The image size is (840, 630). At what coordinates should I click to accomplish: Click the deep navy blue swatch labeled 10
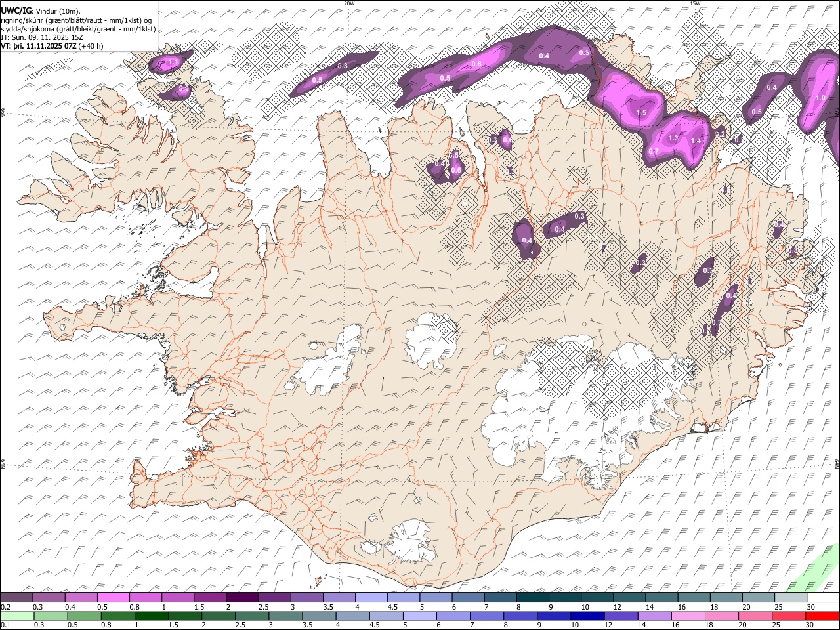[x=587, y=616]
